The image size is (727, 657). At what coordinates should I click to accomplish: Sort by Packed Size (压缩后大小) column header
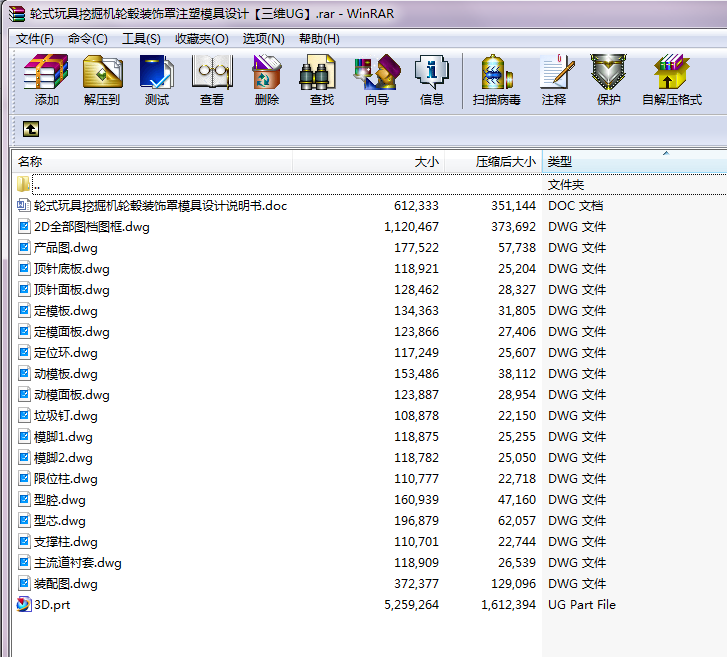[493, 161]
